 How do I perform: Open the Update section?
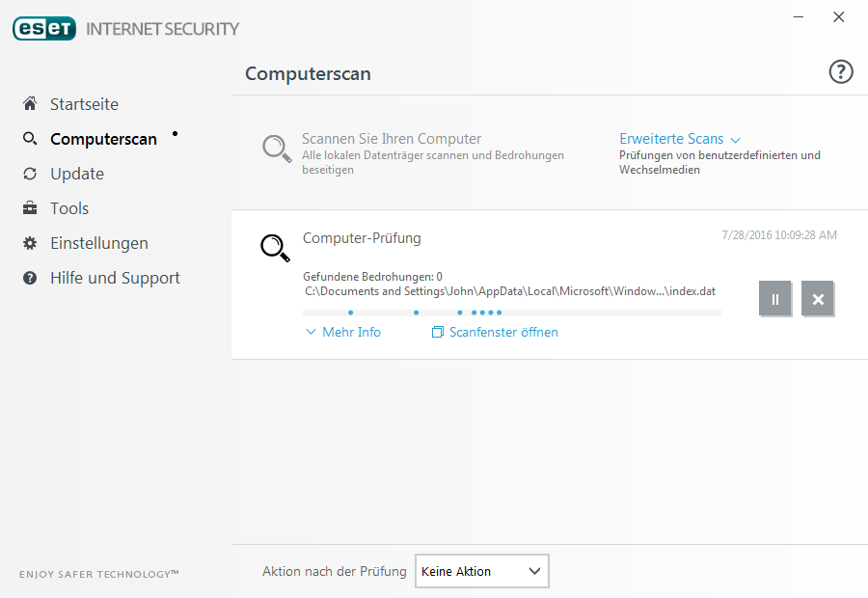(77, 174)
